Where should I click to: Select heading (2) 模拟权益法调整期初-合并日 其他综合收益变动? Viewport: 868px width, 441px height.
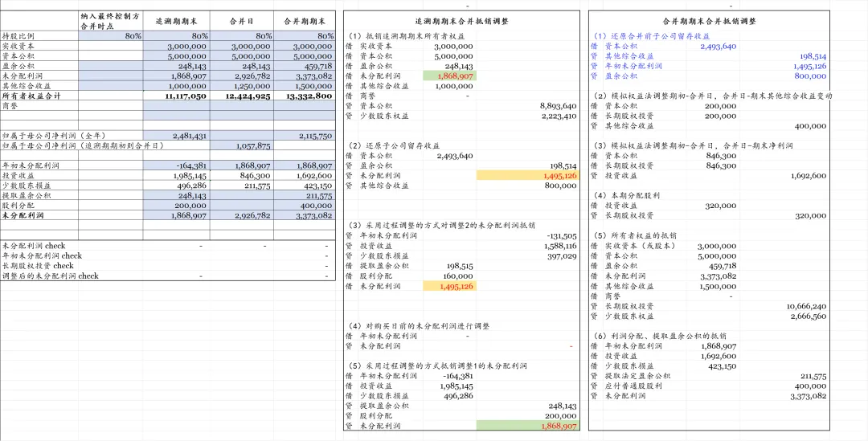pyautogui.click(x=713, y=96)
